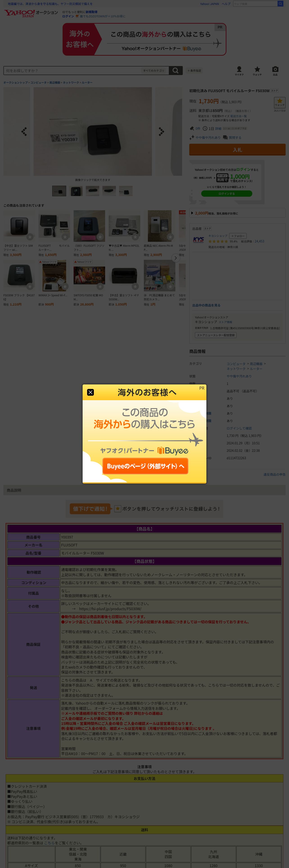Go to オークショントップ breadcrumb
The image size is (289, 868).
click(x=16, y=82)
